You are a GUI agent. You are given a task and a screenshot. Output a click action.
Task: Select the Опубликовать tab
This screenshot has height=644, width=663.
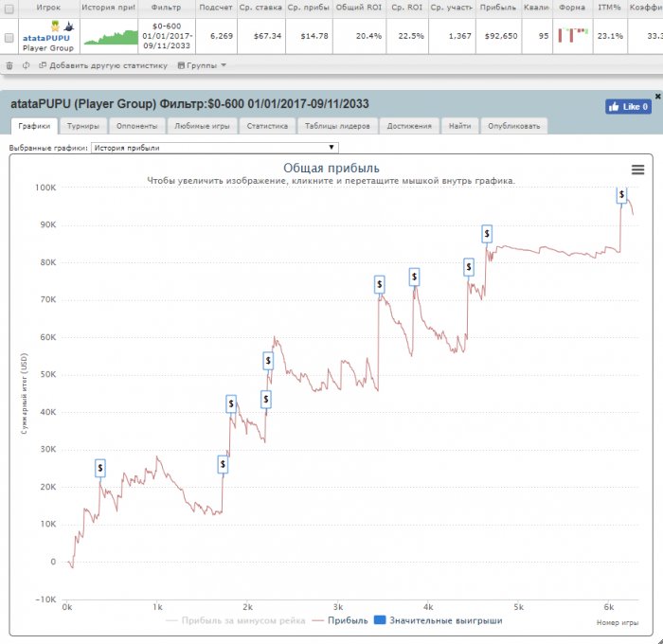pyautogui.click(x=513, y=126)
